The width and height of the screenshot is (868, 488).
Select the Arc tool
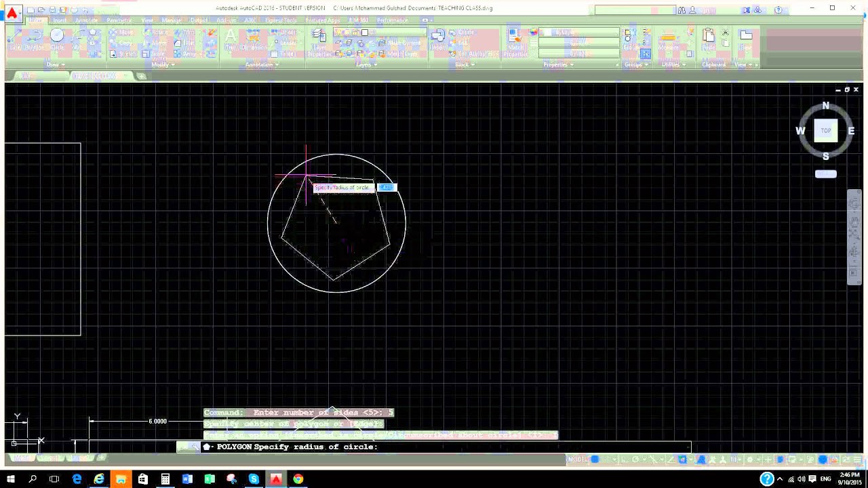(x=77, y=39)
